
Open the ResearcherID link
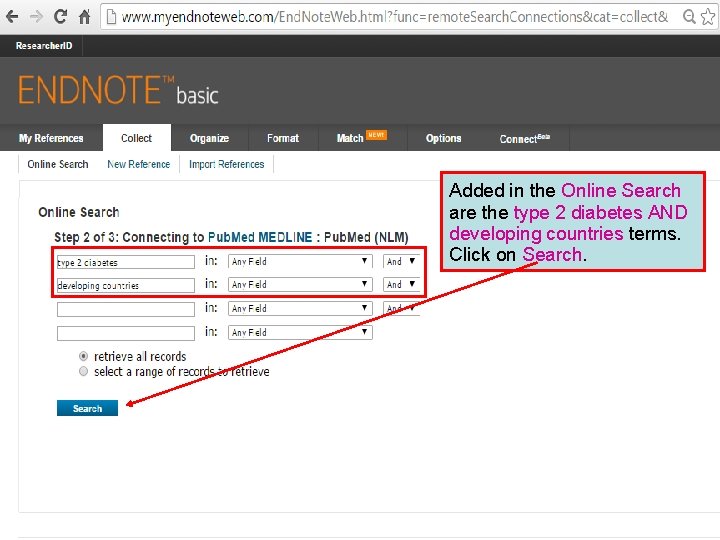point(44,45)
